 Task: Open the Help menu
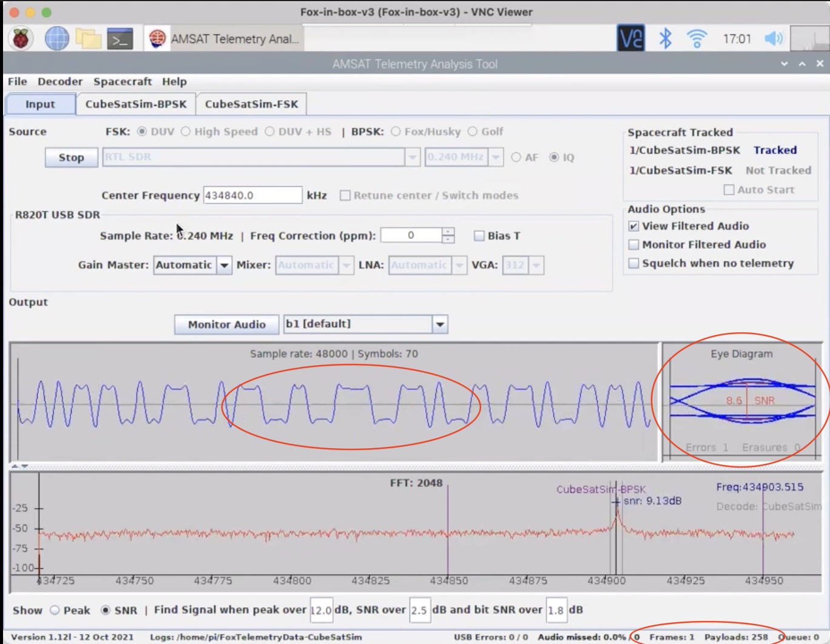[174, 81]
